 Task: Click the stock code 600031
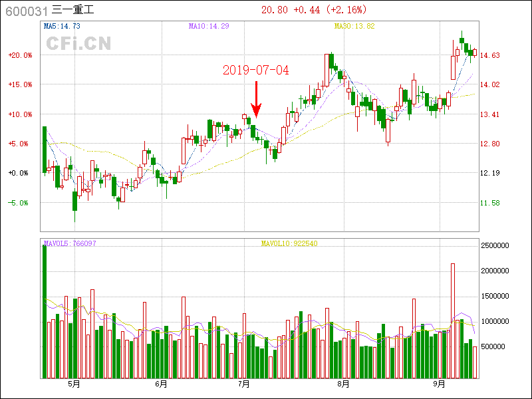pos(27,11)
